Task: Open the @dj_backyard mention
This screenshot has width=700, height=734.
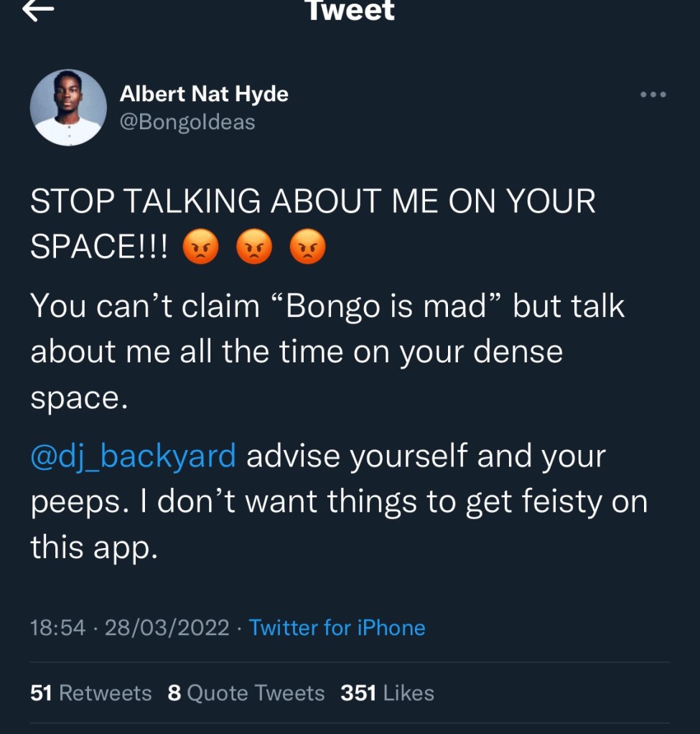Action: (x=133, y=456)
